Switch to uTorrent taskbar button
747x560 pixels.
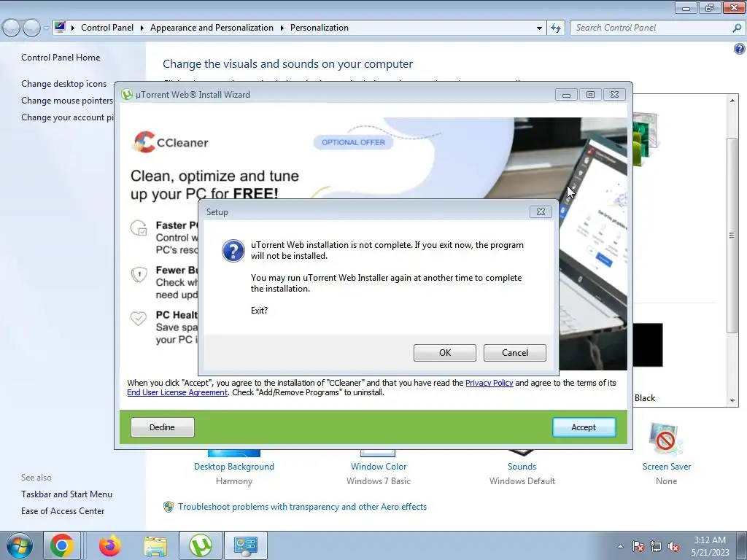coord(201,545)
